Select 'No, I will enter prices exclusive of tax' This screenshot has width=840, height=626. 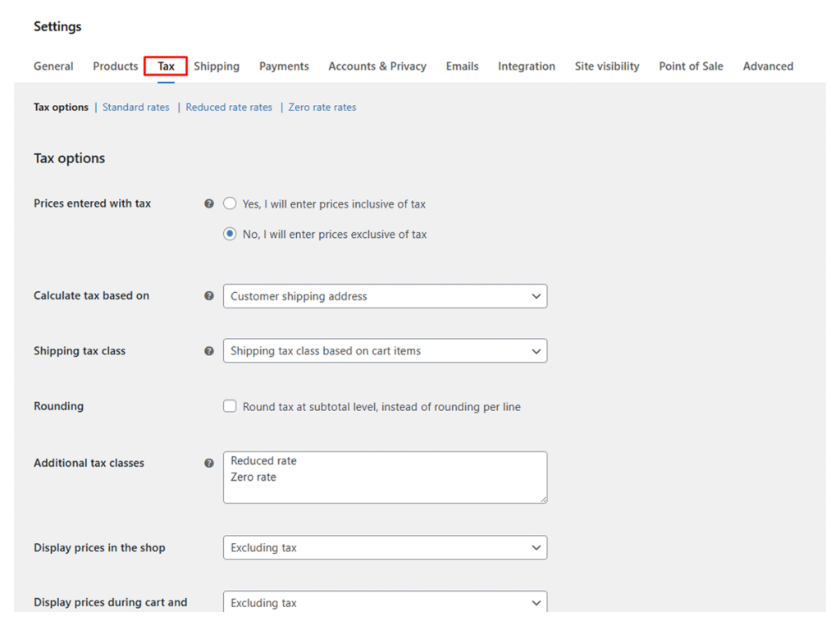click(231, 234)
